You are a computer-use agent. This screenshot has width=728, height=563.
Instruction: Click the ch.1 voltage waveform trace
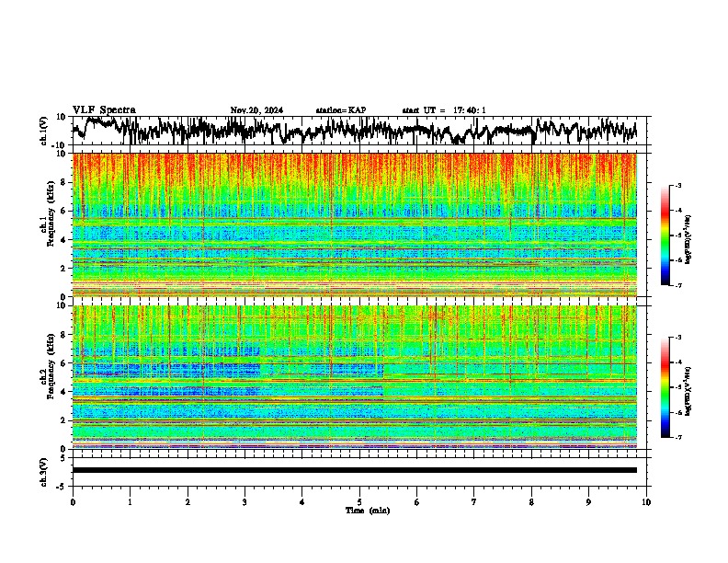tap(354, 131)
